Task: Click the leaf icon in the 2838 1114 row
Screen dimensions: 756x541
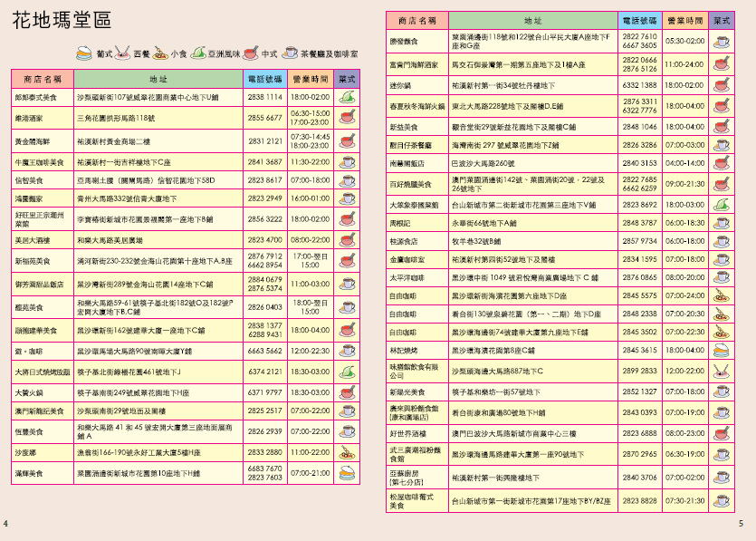Action: coord(347,97)
